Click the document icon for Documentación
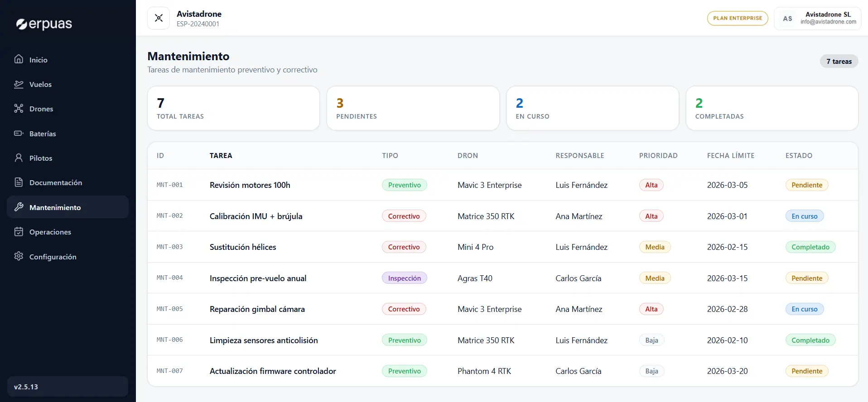868x402 pixels. tap(19, 182)
